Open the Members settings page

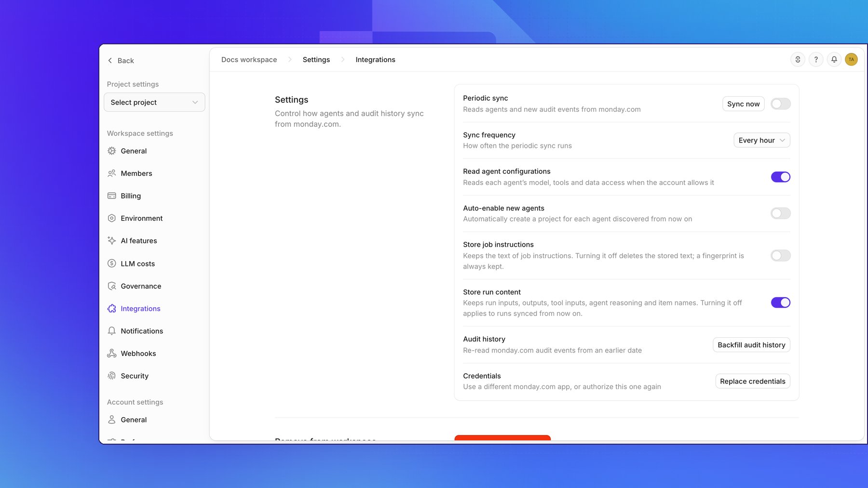point(136,173)
